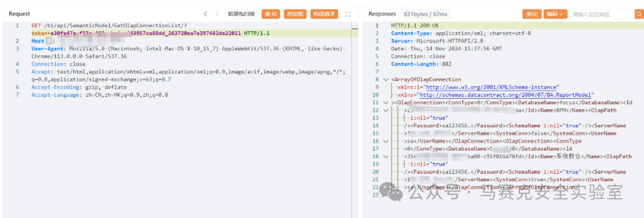644x218 pixels.
Task: Click the 构造请求 button
Action: [324, 14]
